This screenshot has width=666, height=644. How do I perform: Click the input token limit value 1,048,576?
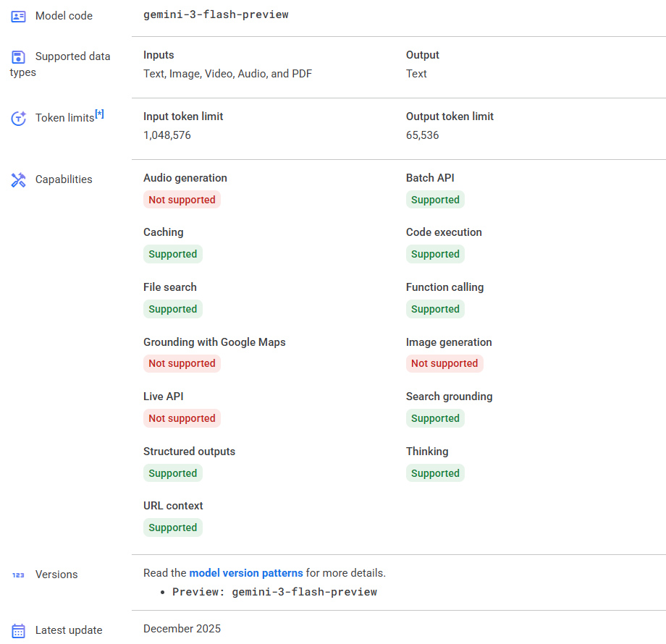coord(167,135)
